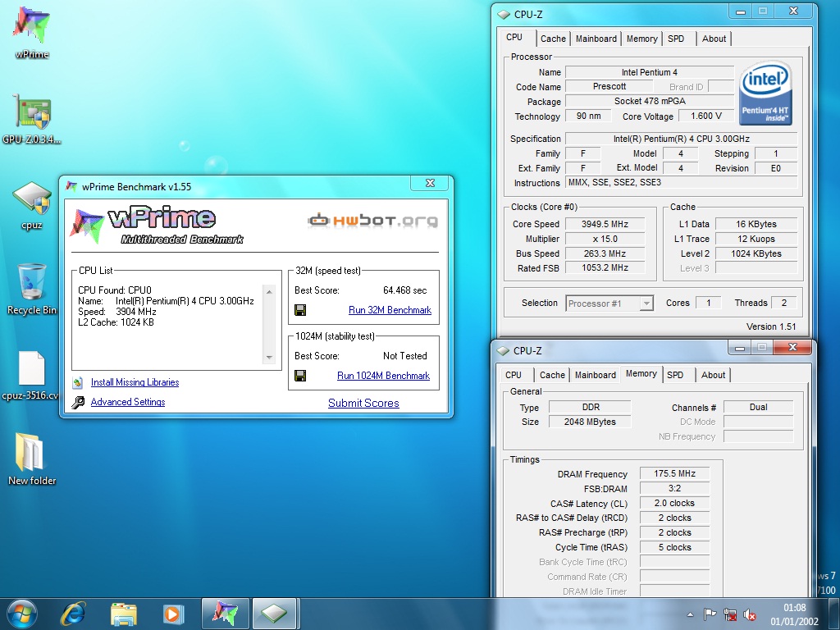Click the Specification field text
The width and height of the screenshot is (840, 630).
click(x=681, y=139)
